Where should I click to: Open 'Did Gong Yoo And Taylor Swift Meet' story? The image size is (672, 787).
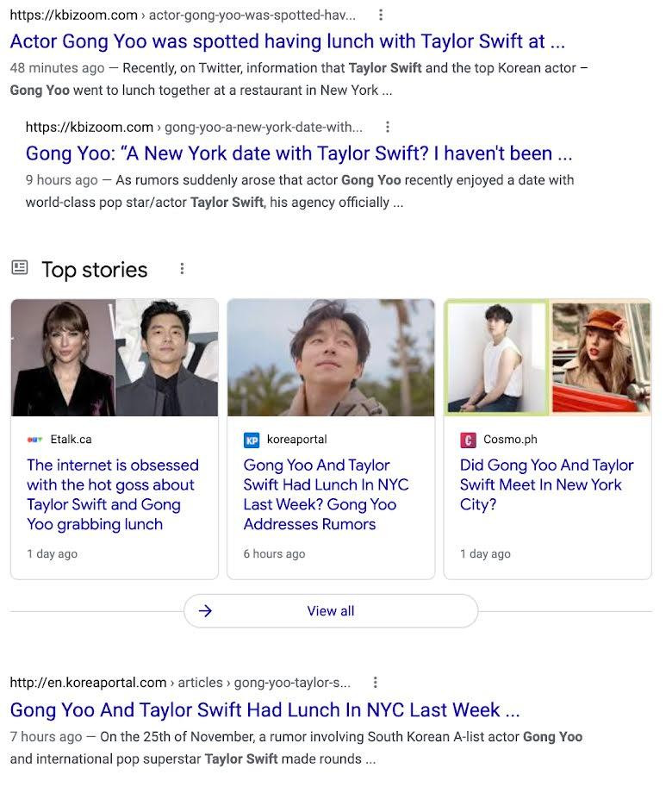pyautogui.click(x=545, y=484)
